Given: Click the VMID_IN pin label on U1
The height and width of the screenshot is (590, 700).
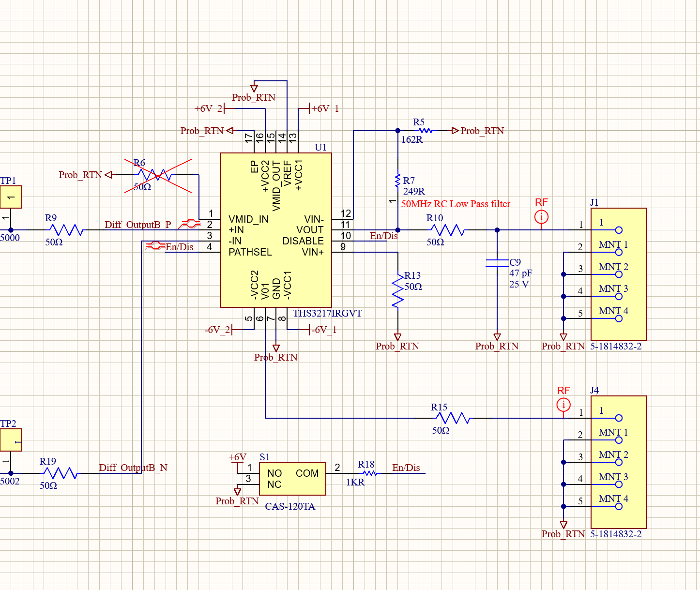Looking at the screenshot, I should point(248,219).
